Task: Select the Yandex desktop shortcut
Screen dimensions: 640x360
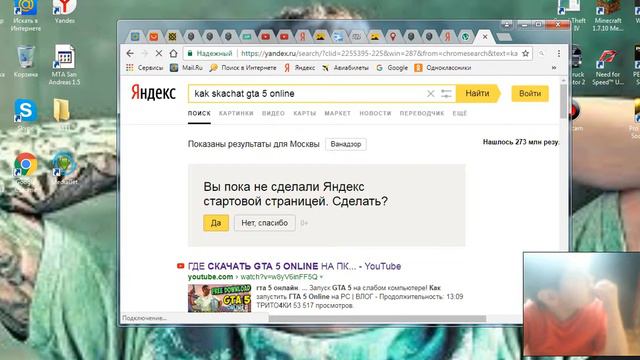Action: pos(64,12)
